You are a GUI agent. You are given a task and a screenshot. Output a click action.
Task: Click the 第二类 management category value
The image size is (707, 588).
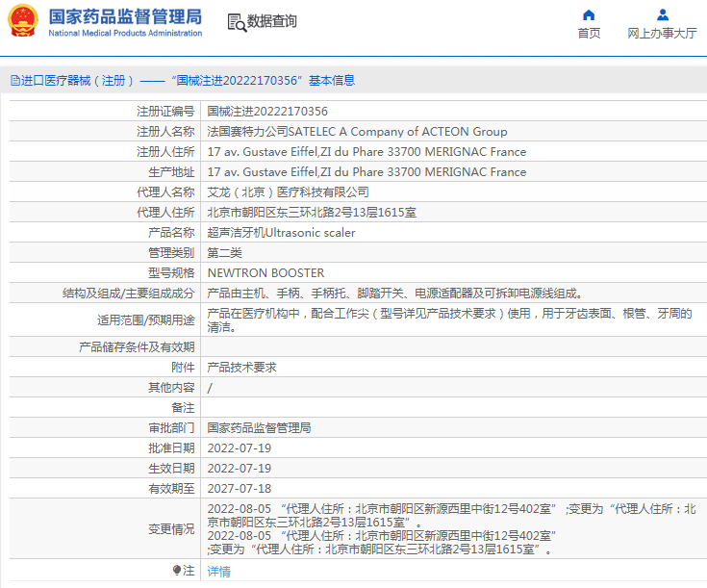click(x=225, y=253)
